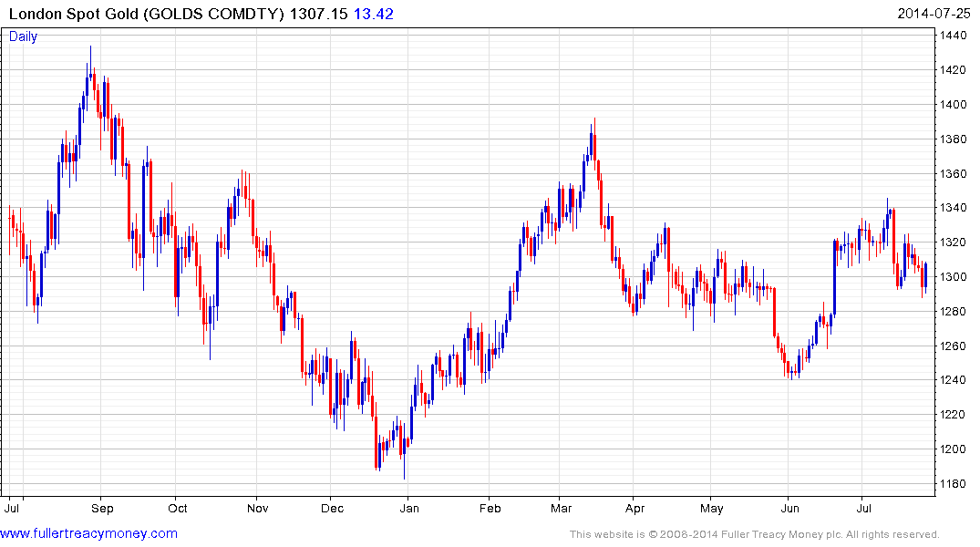This screenshot has width=980, height=547.
Task: Click the Nov month axis label
Action: click(257, 508)
